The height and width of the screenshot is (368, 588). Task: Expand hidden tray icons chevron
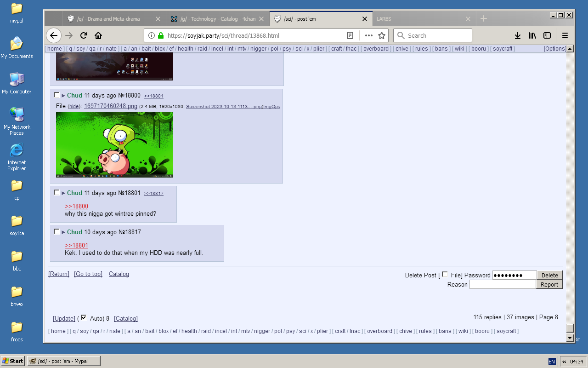pyautogui.click(x=564, y=362)
